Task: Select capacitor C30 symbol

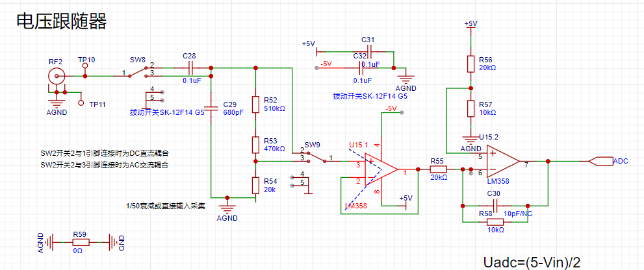Action: click(495, 204)
